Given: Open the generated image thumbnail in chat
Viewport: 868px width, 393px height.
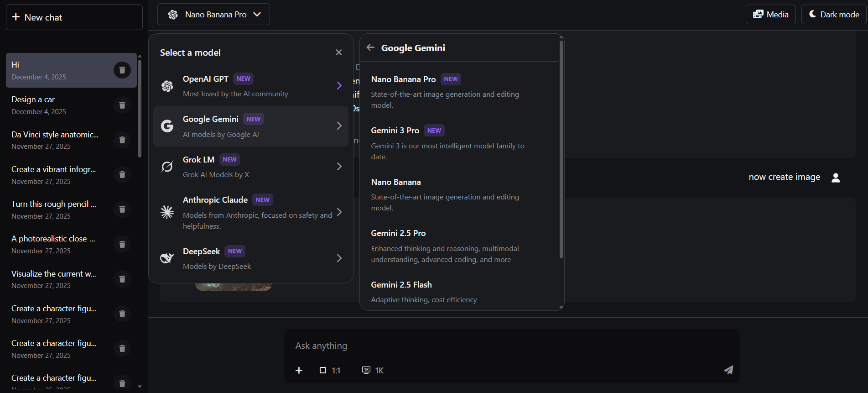Looking at the screenshot, I should point(234,287).
